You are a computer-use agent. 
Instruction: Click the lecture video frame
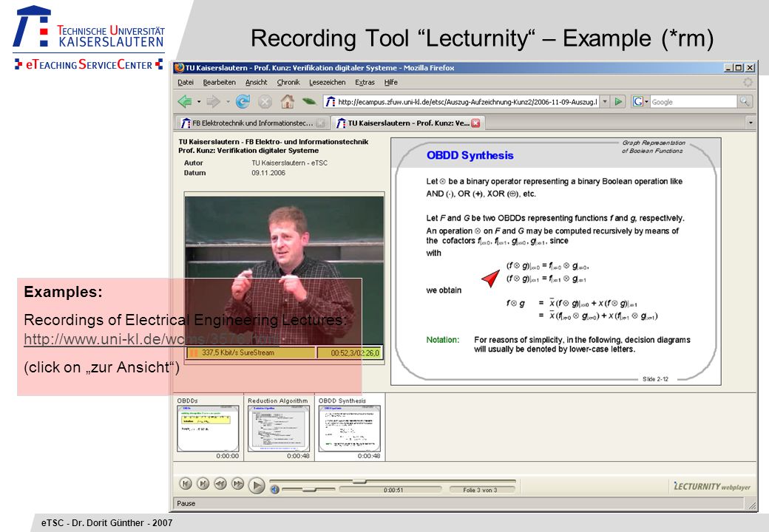coord(285,270)
